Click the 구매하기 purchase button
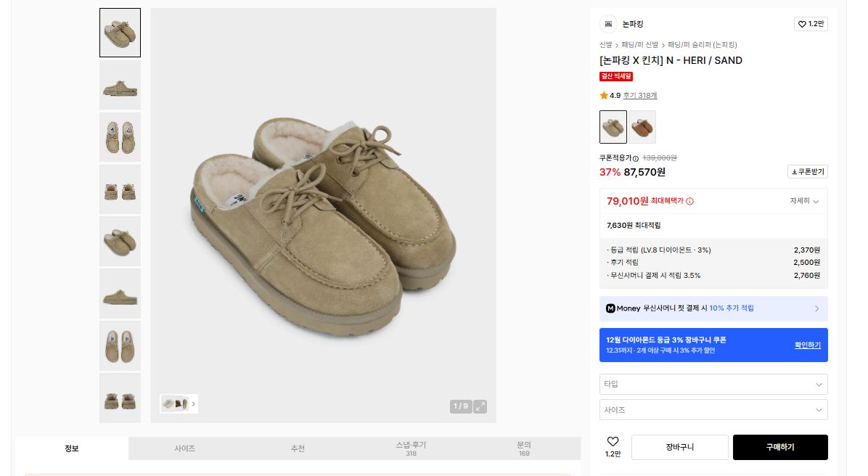The width and height of the screenshot is (868, 476). tap(780, 447)
